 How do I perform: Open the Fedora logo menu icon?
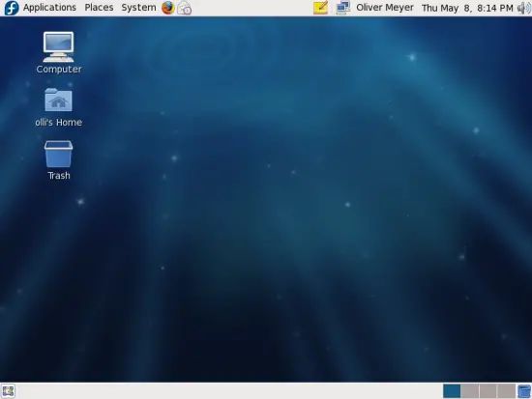[11, 8]
